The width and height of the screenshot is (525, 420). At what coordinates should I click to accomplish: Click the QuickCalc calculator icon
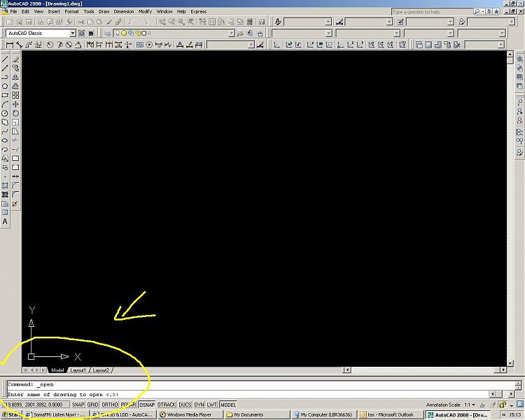[249, 22]
